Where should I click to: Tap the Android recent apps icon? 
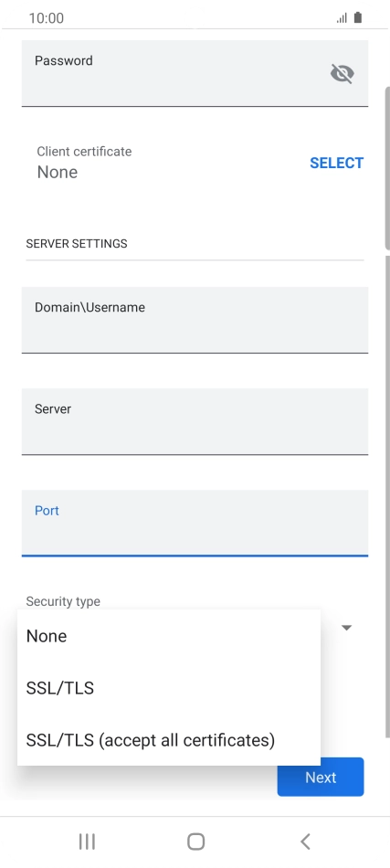87,842
